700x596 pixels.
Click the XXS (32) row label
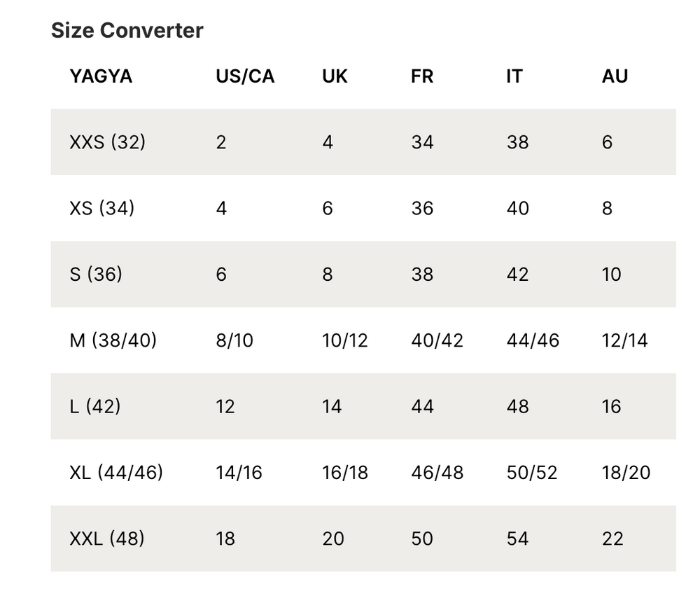[108, 142]
